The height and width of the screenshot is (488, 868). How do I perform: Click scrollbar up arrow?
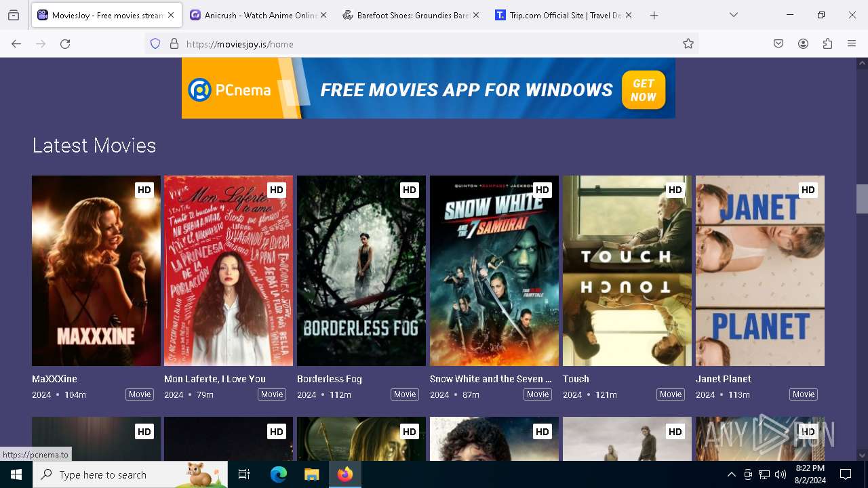(862, 63)
